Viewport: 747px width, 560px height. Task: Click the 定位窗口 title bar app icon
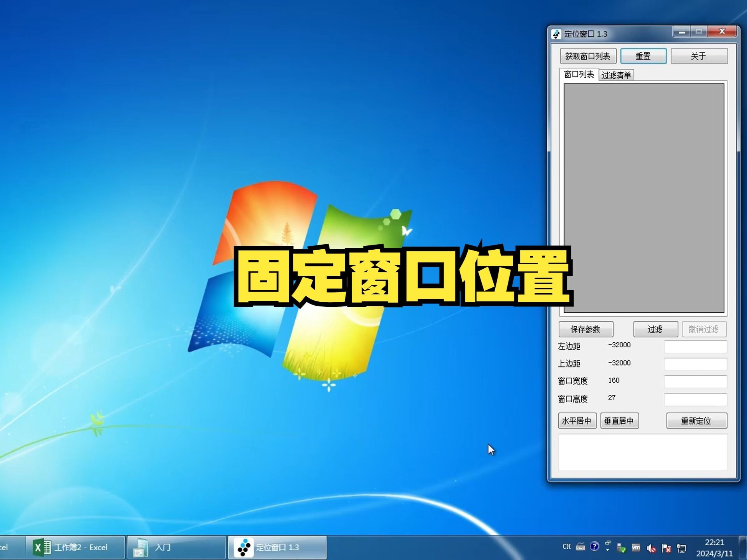coord(556,34)
